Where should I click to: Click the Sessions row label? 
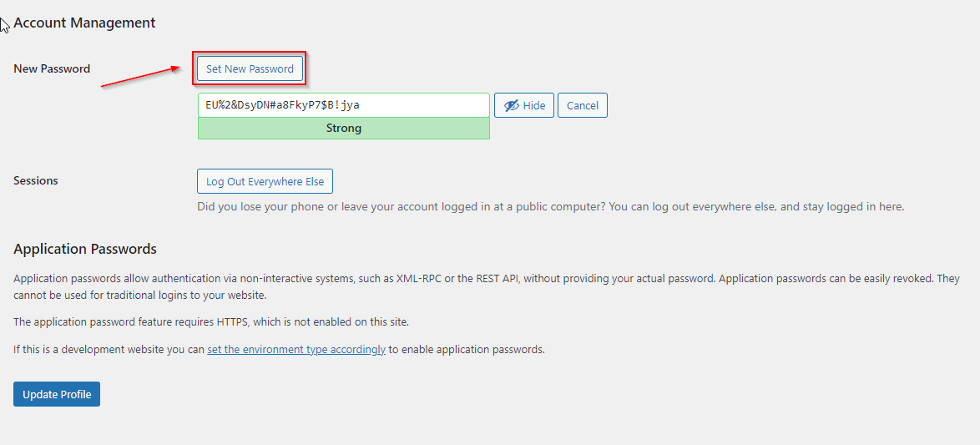tap(36, 180)
